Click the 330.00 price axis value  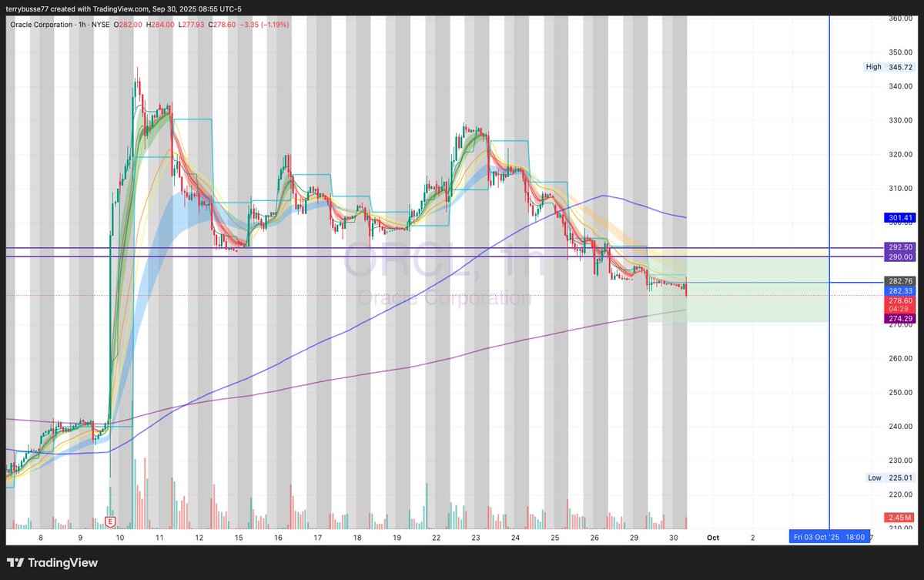900,120
